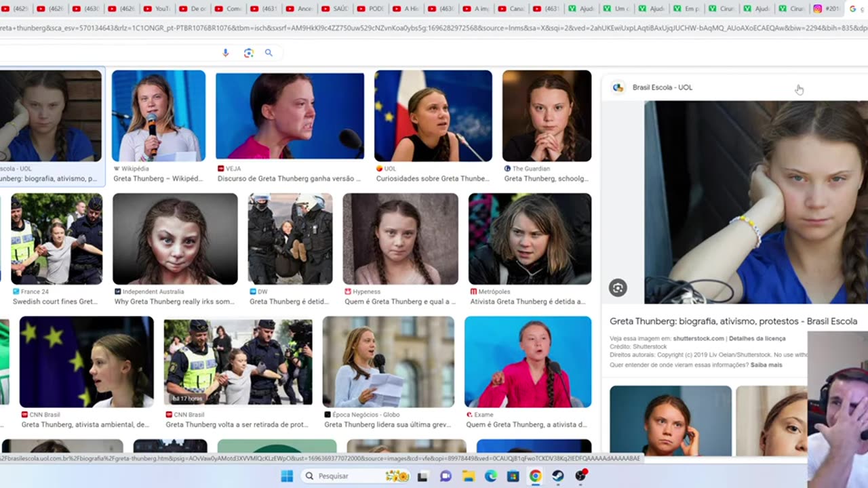Switch to the 'SAÚD' YouTube tab

coord(335,9)
